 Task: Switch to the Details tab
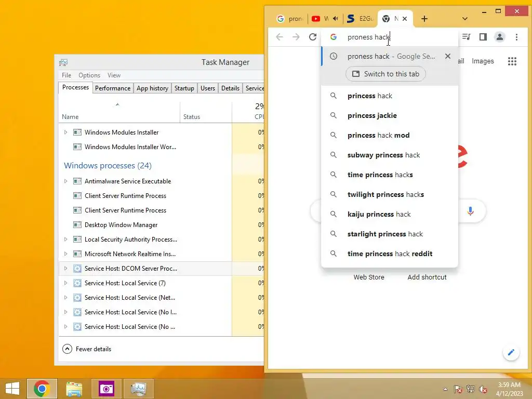(x=230, y=88)
